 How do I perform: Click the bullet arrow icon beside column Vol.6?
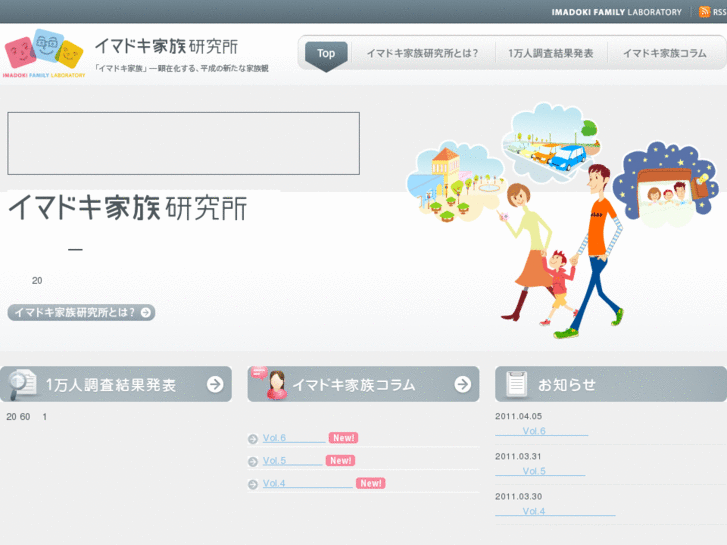point(253,439)
